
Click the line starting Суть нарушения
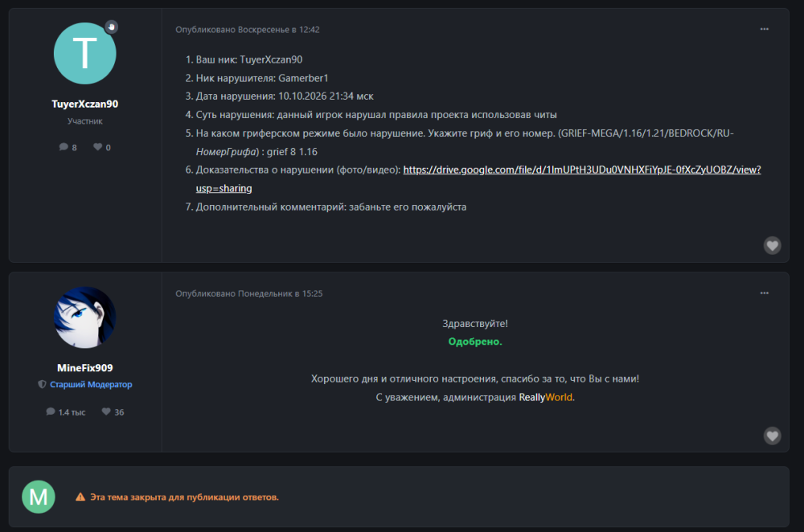[376, 115]
